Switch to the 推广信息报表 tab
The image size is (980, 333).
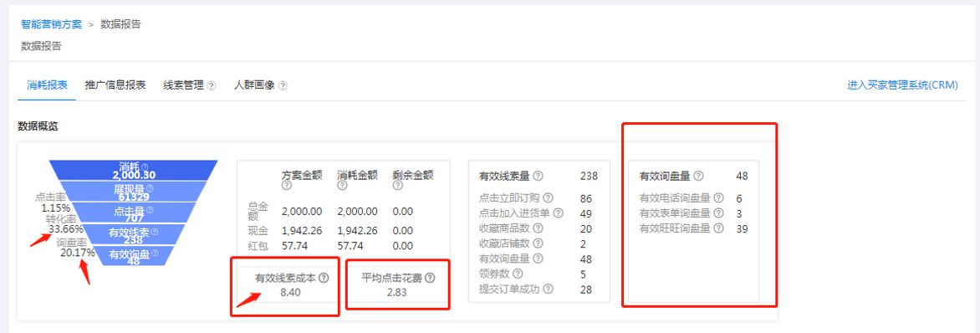(x=115, y=85)
